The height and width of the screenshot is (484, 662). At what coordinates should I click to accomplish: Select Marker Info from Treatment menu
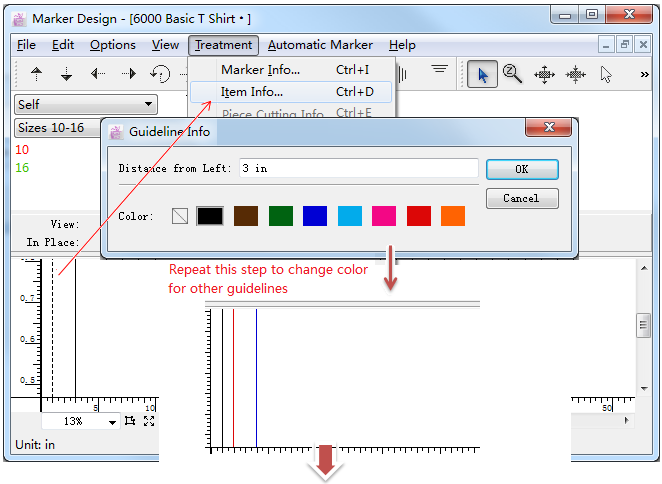(260, 70)
